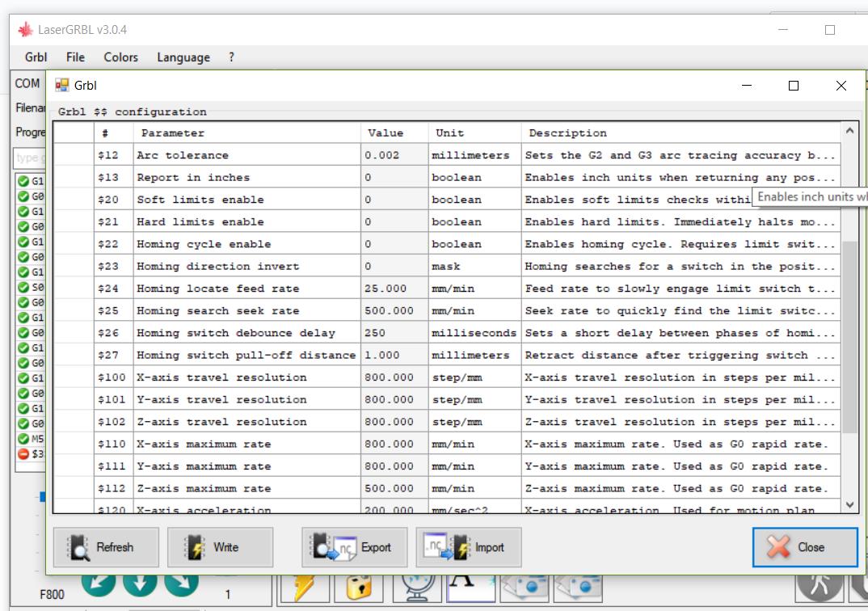Select the value cell for Soft limits enable
Viewport: 868px width, 611px height.
(394, 200)
